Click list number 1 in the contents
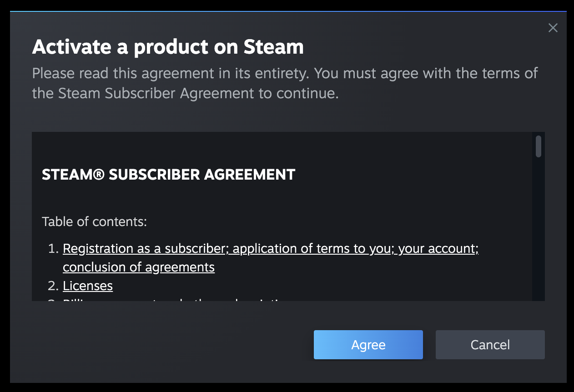574x392 pixels. (54, 249)
